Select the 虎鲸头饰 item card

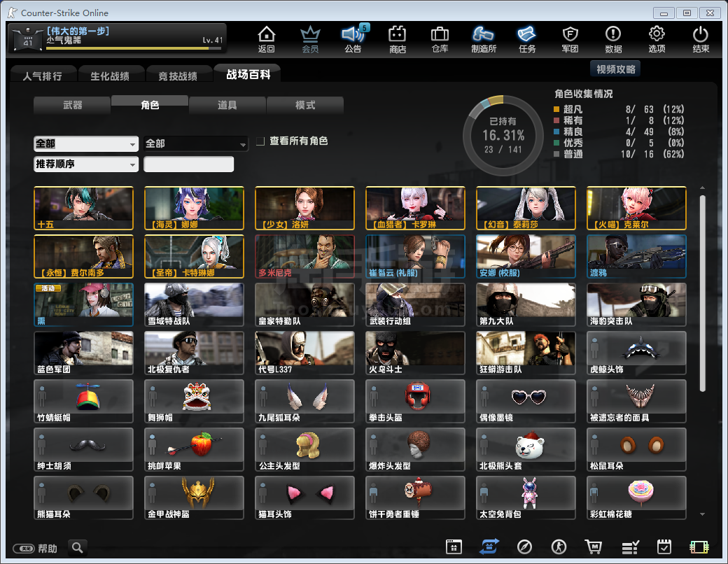coord(636,353)
